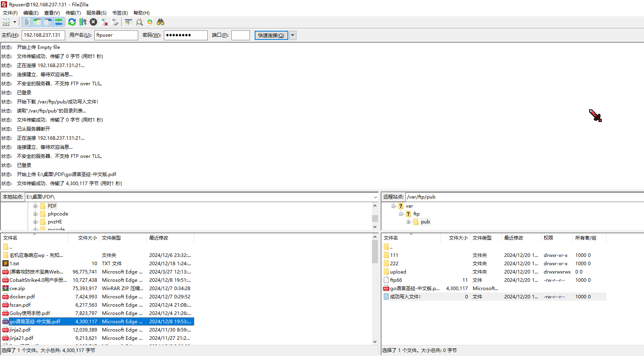This screenshot has width=644, height=356.
Task: Open the Site Manager icon
Action: tap(6, 22)
